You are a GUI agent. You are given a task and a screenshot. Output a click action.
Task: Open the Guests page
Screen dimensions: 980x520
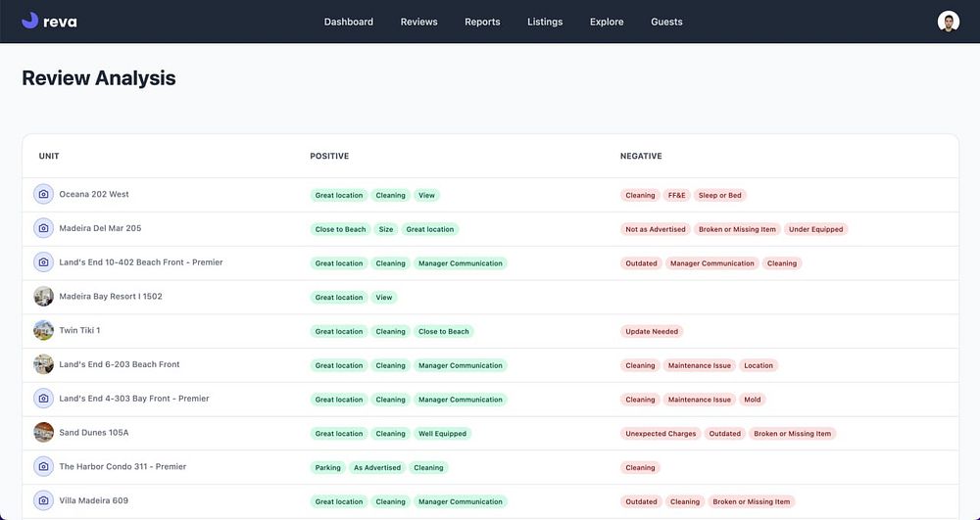click(666, 22)
